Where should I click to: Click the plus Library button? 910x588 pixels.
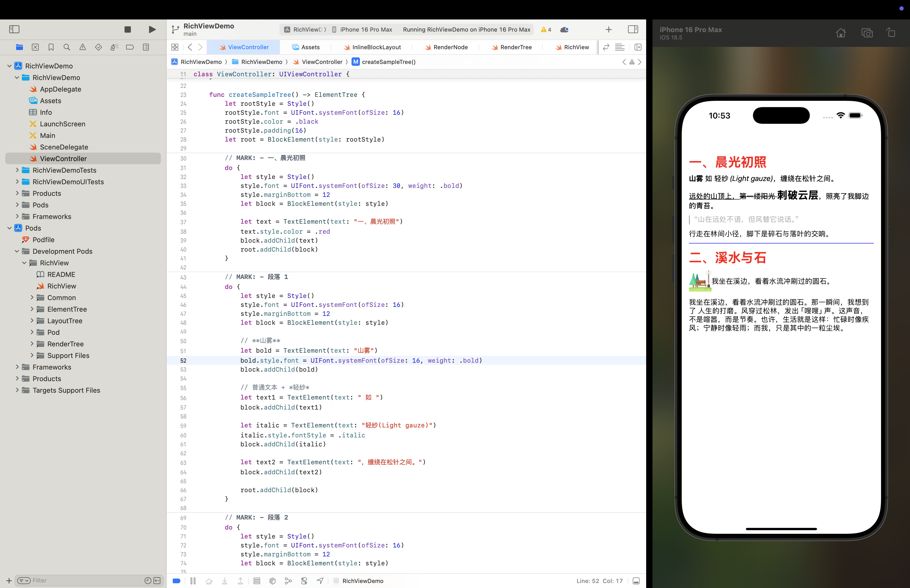click(x=609, y=29)
